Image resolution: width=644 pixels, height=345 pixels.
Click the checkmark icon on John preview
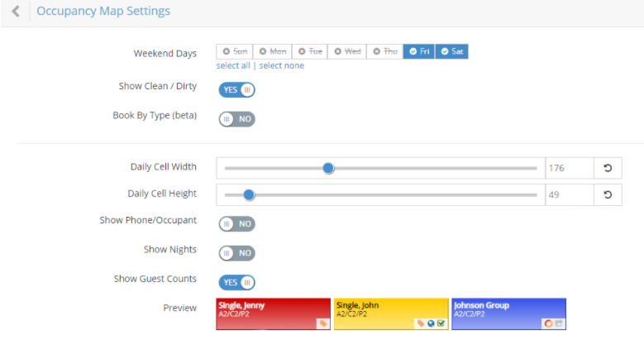(x=441, y=323)
